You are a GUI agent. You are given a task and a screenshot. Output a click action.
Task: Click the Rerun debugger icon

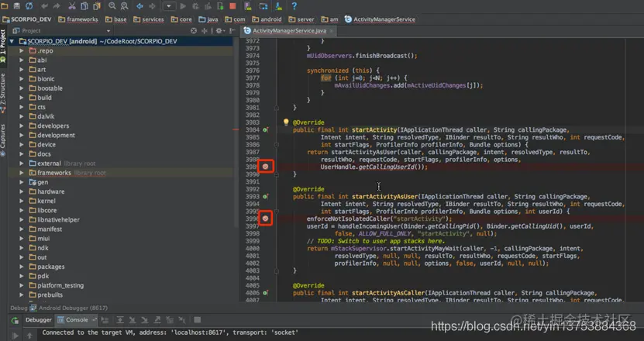(15, 320)
